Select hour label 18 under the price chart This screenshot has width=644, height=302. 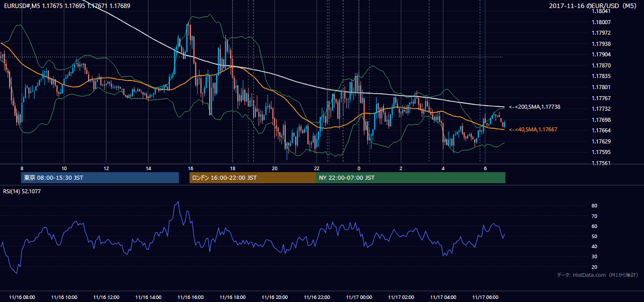(x=232, y=168)
